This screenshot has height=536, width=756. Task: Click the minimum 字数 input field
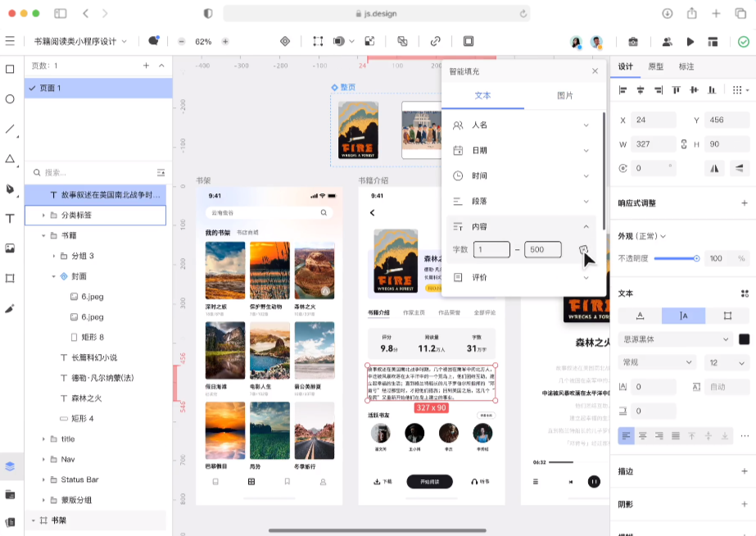(491, 249)
